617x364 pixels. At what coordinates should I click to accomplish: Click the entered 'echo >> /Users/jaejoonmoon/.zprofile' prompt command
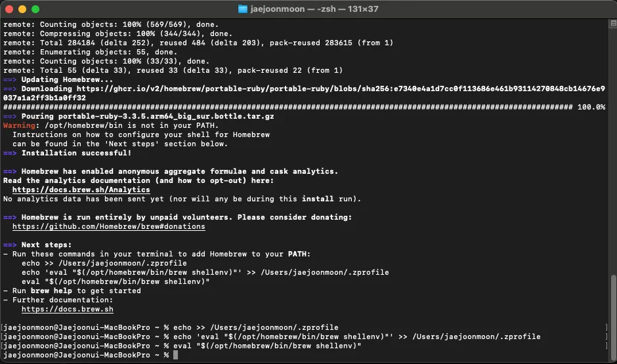(256, 327)
